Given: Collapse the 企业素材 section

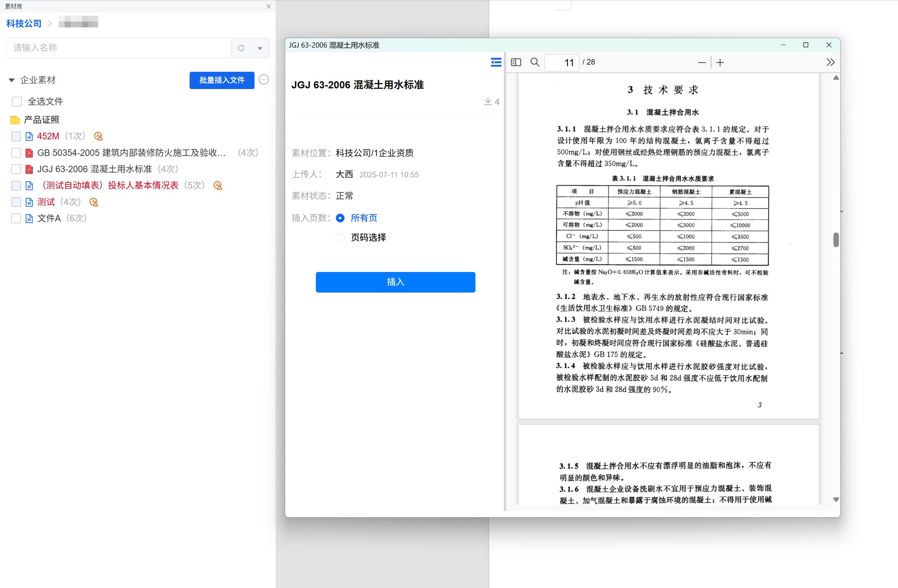Looking at the screenshot, I should (x=12, y=80).
